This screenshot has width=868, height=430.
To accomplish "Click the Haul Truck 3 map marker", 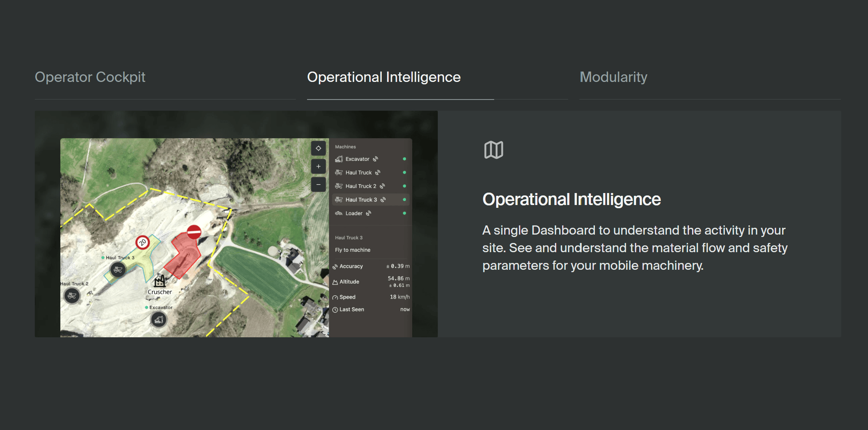I will [118, 270].
